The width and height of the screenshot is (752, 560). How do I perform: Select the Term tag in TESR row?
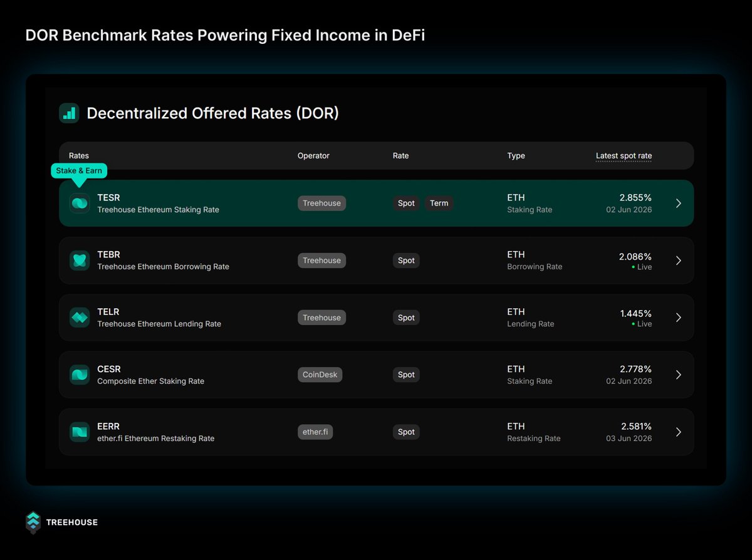click(439, 203)
